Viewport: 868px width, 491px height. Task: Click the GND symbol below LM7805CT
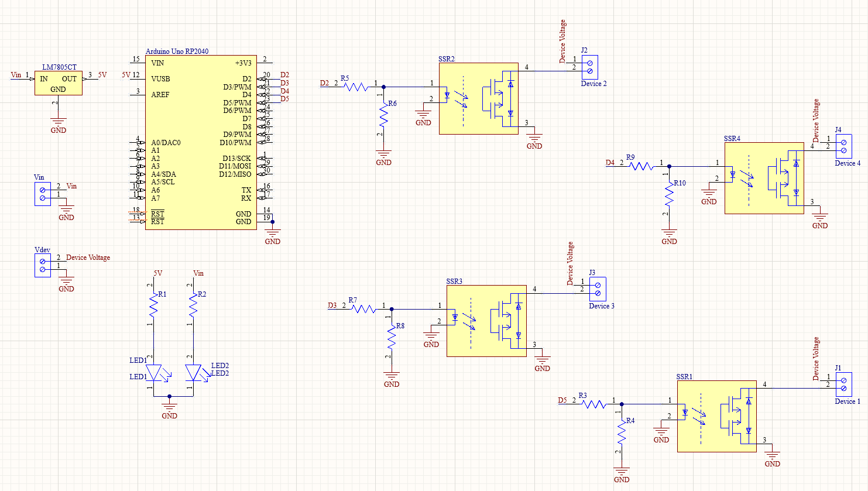coord(58,123)
